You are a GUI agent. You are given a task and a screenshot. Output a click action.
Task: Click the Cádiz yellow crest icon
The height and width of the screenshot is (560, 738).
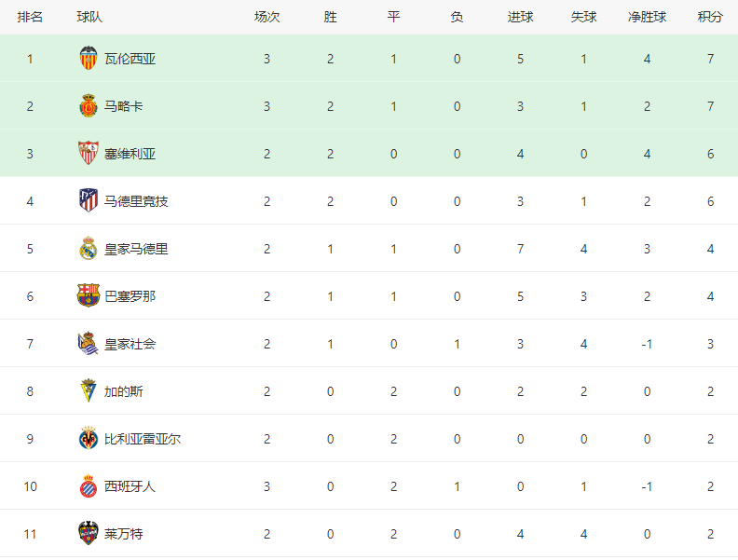click(x=88, y=390)
